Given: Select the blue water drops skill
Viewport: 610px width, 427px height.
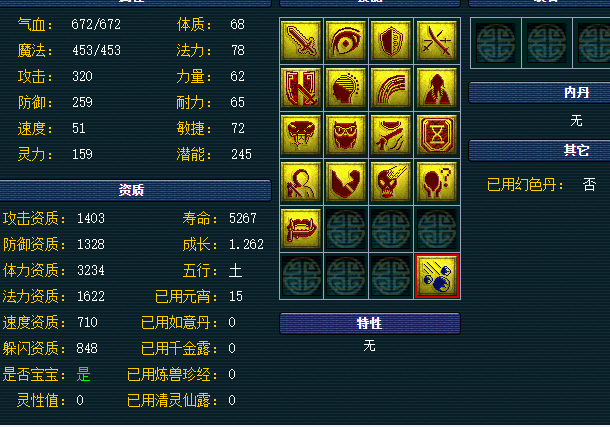Looking at the screenshot, I should [x=436, y=276].
